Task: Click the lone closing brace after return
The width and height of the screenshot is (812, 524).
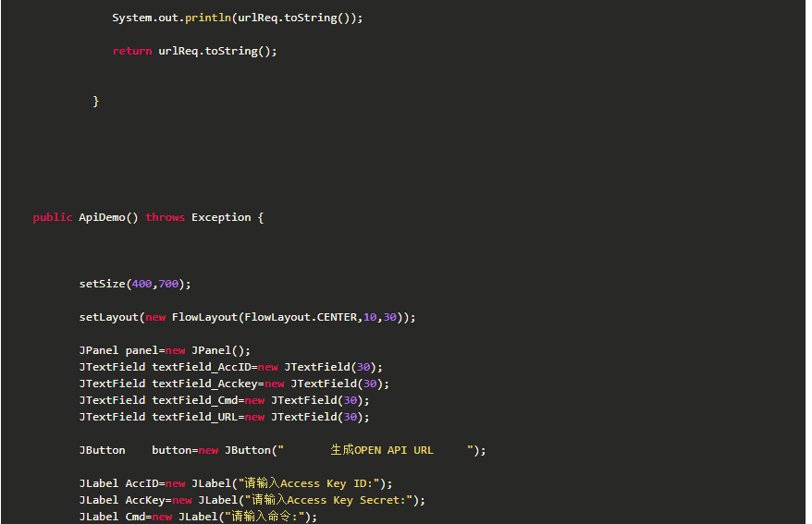Action: tap(96, 102)
